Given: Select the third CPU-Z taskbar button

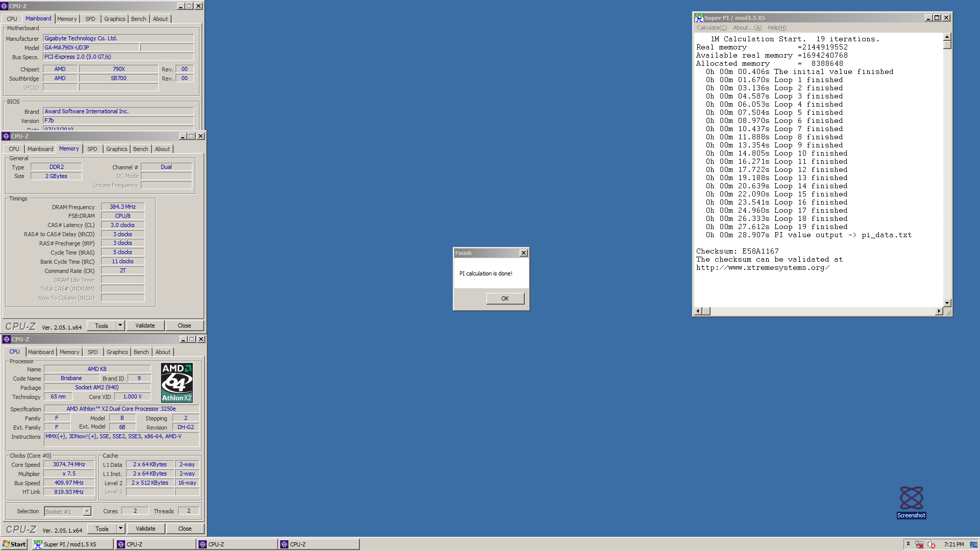Looking at the screenshot, I should [x=319, y=544].
